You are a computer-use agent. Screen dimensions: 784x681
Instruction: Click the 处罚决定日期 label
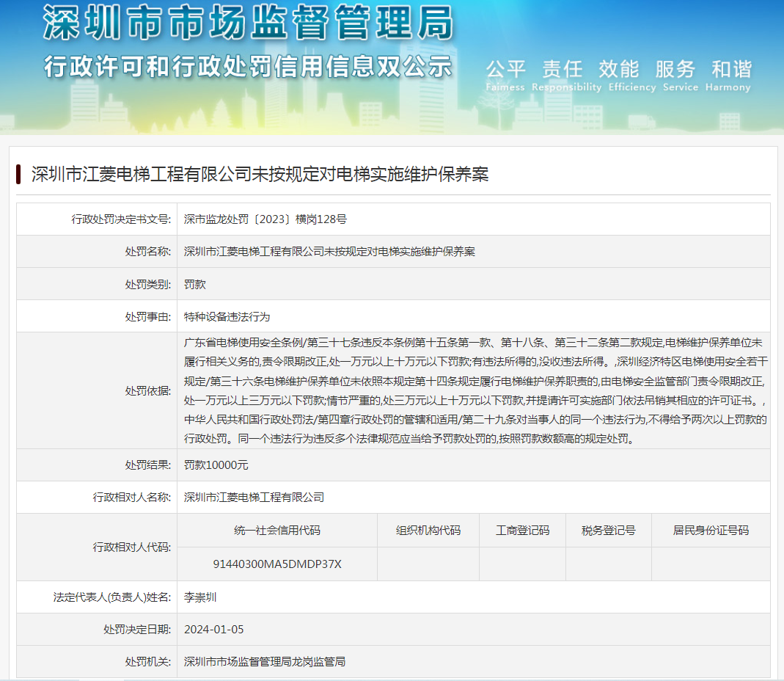137,630
